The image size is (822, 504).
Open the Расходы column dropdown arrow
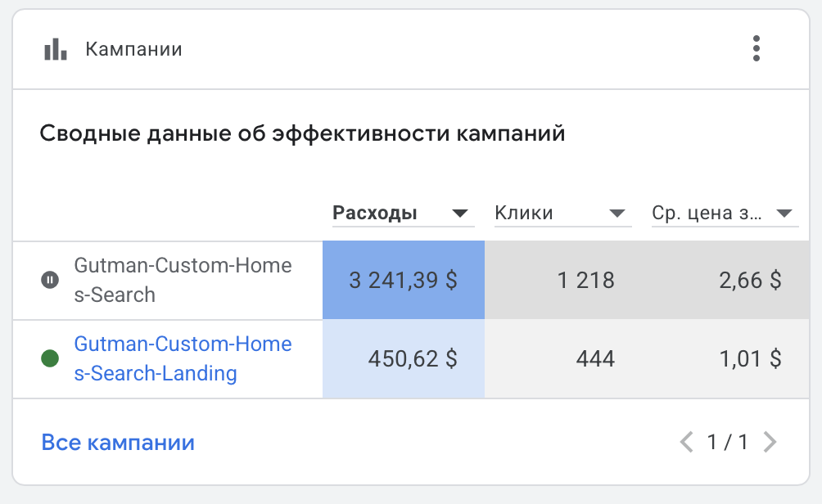462,214
